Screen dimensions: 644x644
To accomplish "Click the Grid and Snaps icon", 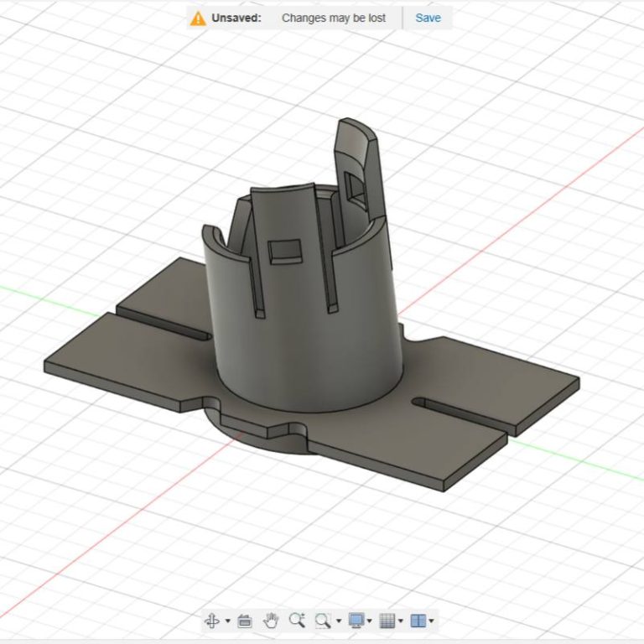I will tap(387, 621).
